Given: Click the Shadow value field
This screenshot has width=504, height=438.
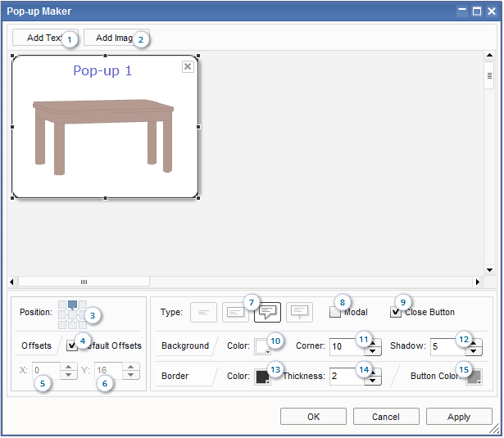Looking at the screenshot, I should click(x=447, y=347).
